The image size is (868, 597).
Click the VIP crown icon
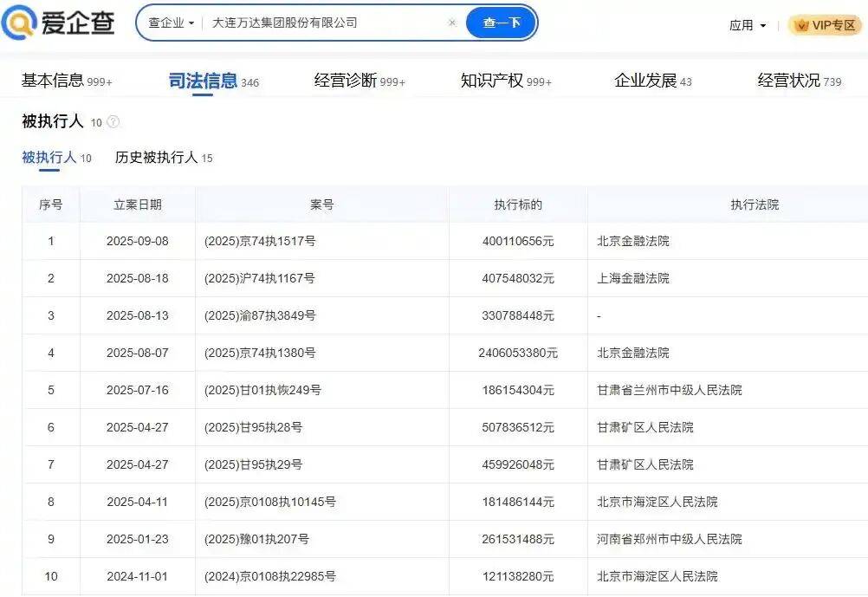click(801, 25)
